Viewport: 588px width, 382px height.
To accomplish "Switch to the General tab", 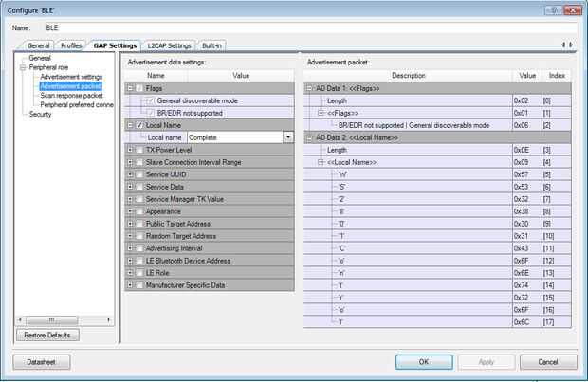I will click(x=38, y=45).
